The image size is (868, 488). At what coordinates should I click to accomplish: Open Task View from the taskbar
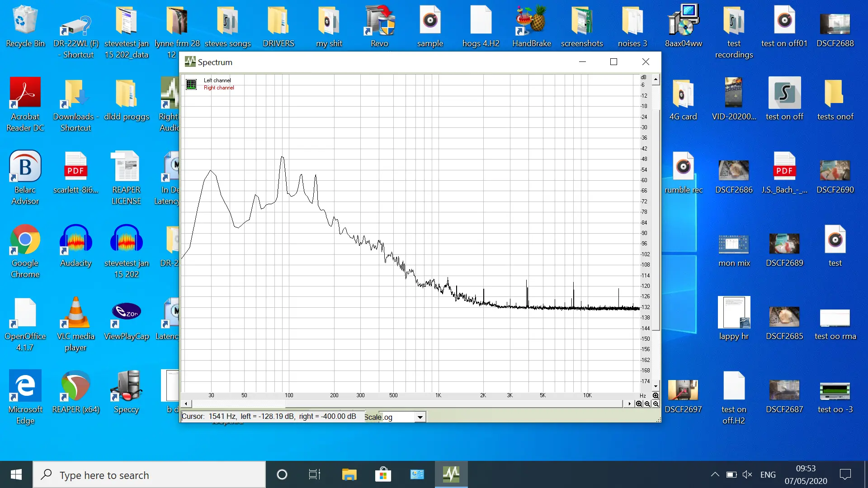click(314, 474)
